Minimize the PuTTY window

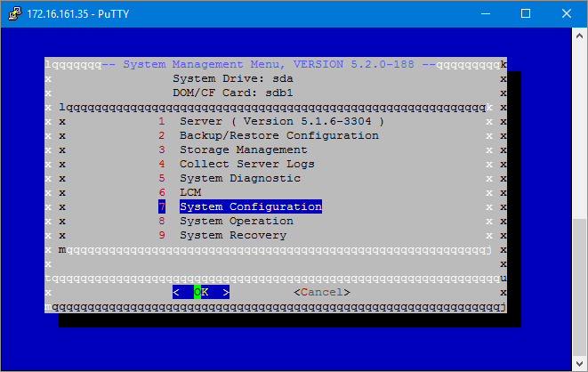click(485, 14)
